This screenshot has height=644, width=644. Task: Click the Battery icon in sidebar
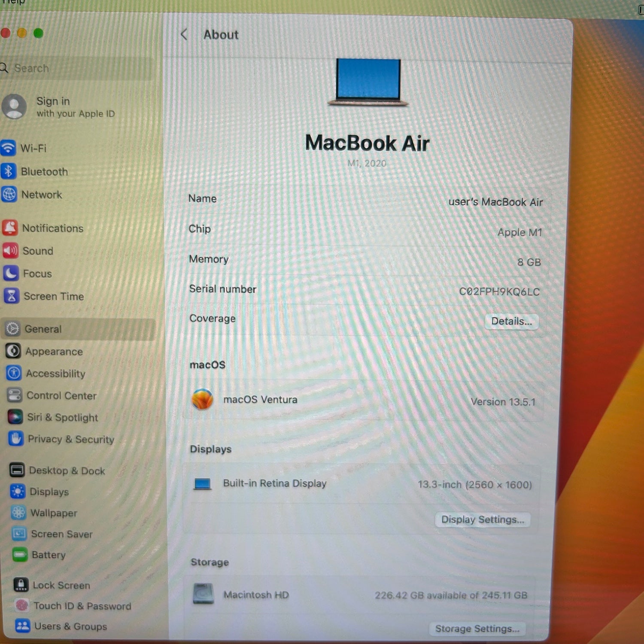tap(20, 555)
